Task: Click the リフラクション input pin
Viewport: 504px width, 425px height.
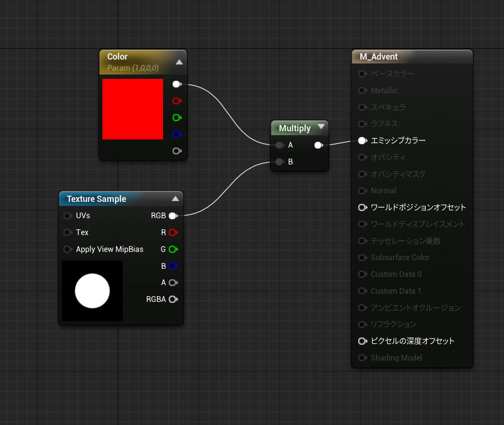Action: (363, 325)
